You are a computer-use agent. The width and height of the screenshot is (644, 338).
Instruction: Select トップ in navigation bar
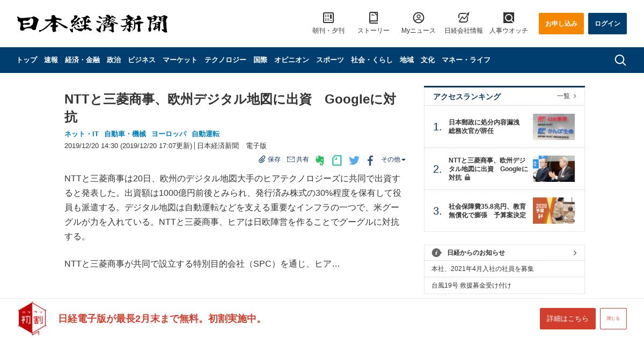[x=27, y=60]
